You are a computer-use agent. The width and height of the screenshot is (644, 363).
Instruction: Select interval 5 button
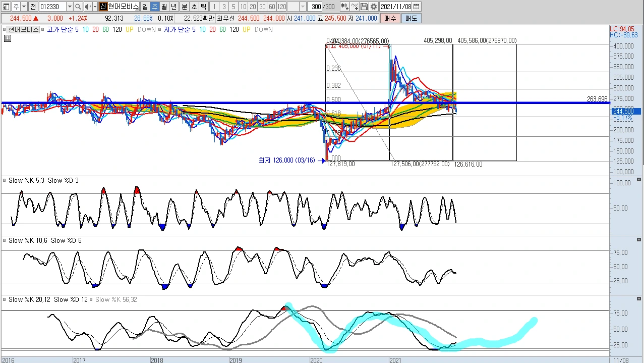coord(233,7)
